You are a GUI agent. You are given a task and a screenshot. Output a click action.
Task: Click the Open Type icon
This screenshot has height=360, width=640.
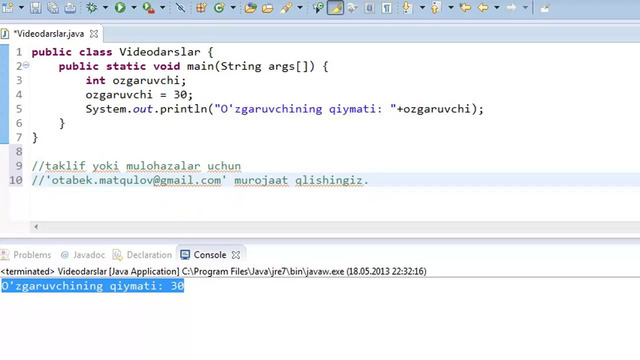point(250,7)
